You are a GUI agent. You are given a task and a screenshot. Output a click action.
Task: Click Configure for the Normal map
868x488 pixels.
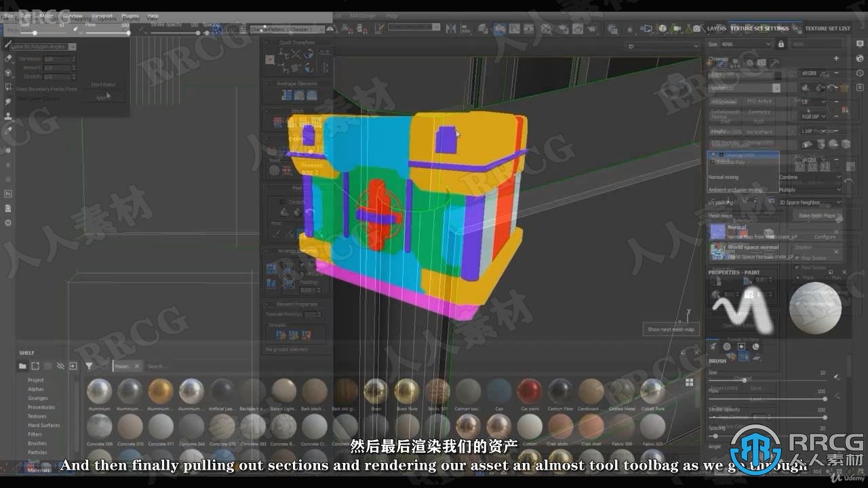[x=825, y=237]
